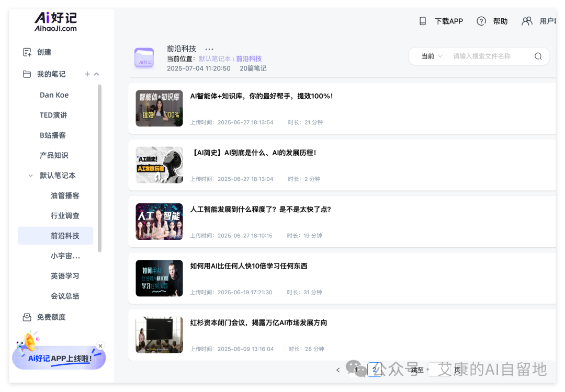The width and height of the screenshot is (565, 392).
Task: Select the TED演讲 notebook
Action: (x=54, y=115)
